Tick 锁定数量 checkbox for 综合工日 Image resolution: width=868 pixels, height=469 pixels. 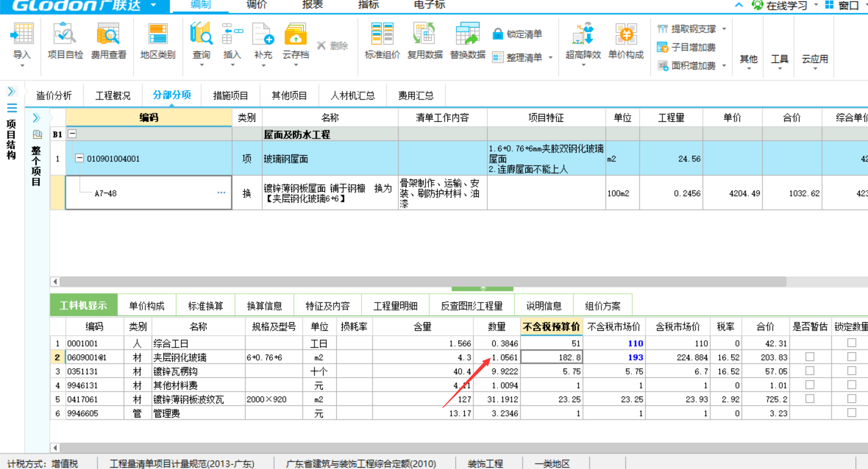852,343
